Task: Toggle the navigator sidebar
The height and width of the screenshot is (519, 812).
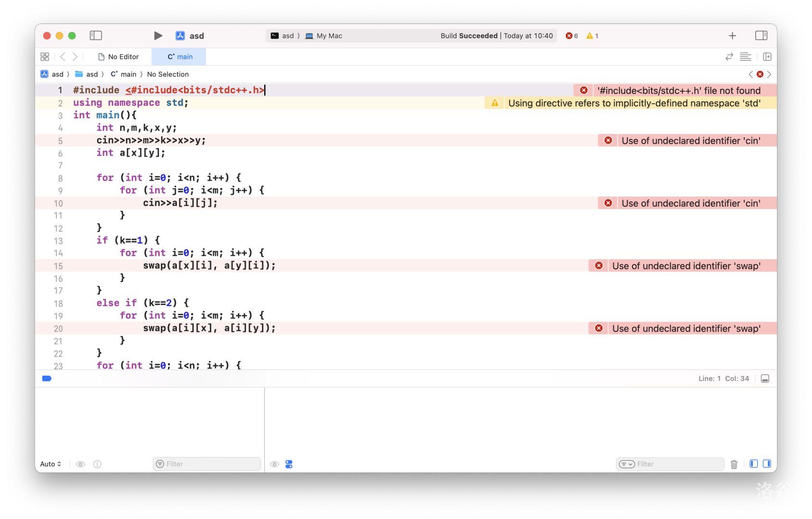Action: (x=96, y=36)
